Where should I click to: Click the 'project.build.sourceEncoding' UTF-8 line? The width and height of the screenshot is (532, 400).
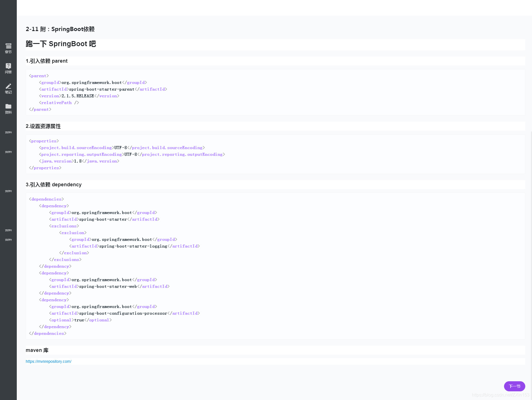(122, 148)
